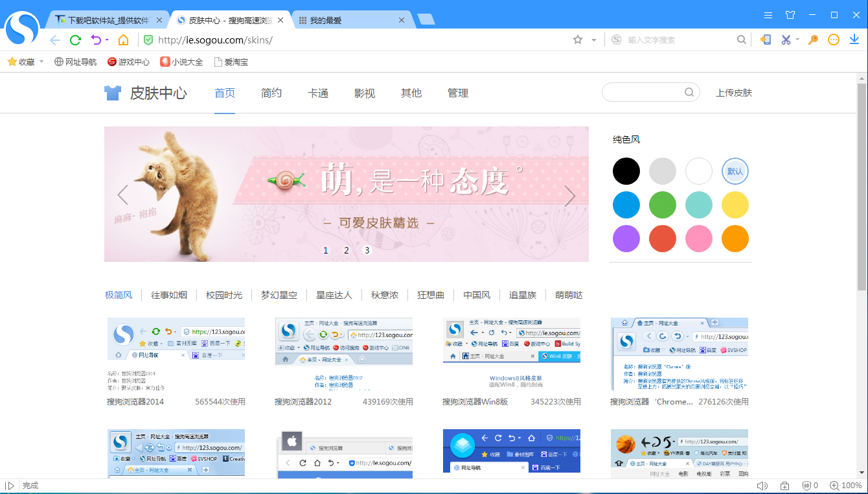The height and width of the screenshot is (494, 868).
Task: Star the page using the bookmark icon
Action: 577,40
